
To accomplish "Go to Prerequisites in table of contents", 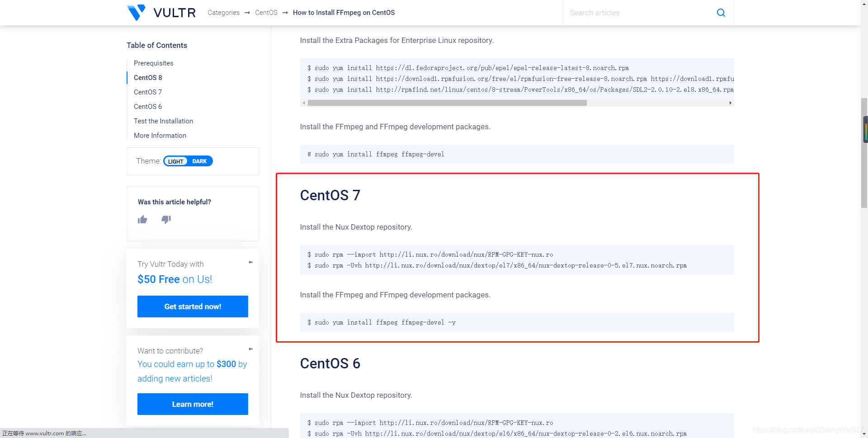I will (x=153, y=63).
